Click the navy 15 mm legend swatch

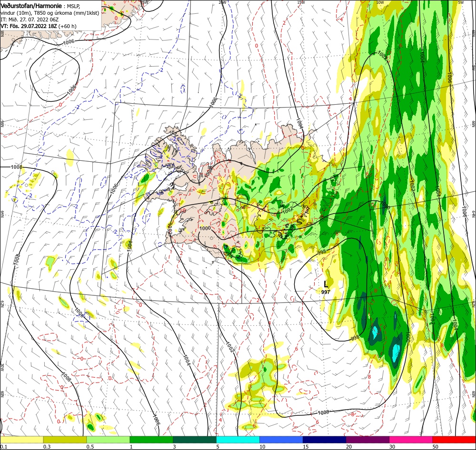[x=324, y=440]
